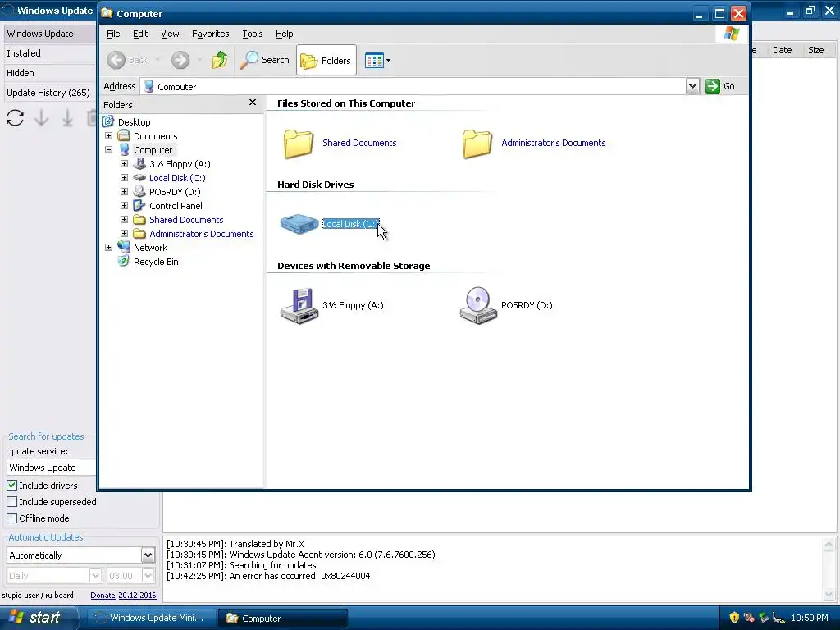
Task: Open the Search toolbar button
Action: 265,60
